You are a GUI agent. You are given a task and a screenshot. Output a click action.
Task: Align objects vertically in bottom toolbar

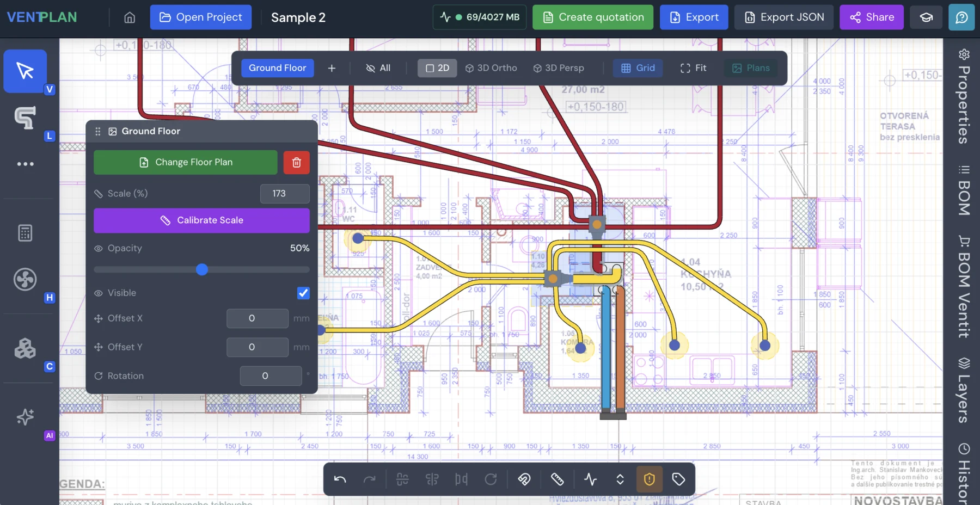[432, 479]
